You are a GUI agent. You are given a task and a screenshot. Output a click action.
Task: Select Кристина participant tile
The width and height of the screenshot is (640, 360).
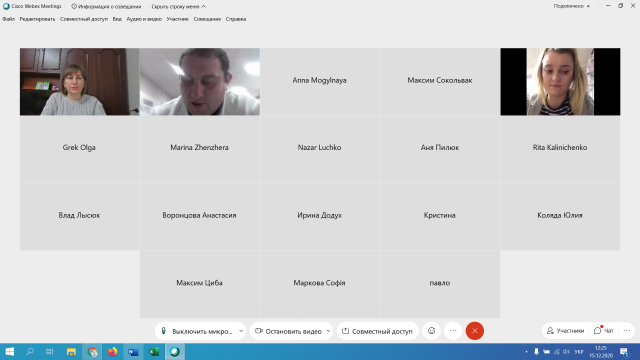[440, 217]
